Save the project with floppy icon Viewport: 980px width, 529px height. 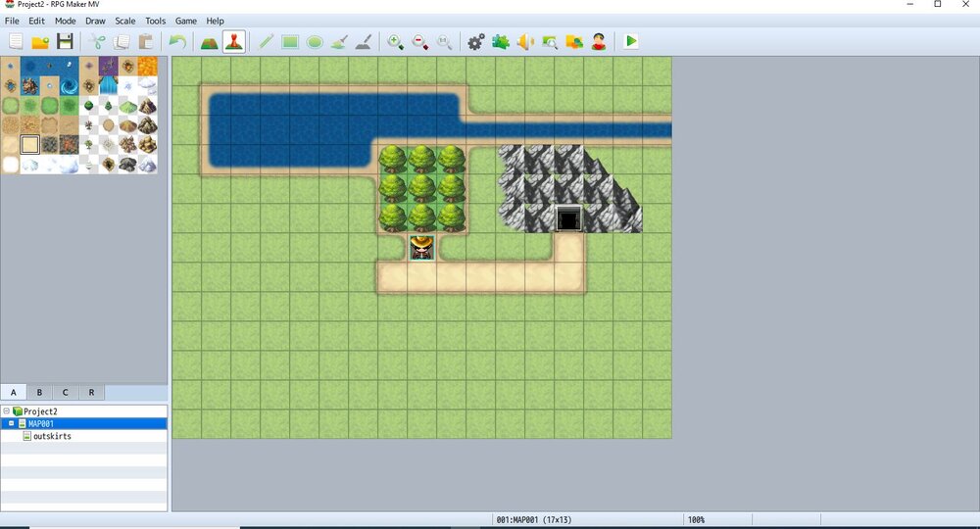pos(65,42)
